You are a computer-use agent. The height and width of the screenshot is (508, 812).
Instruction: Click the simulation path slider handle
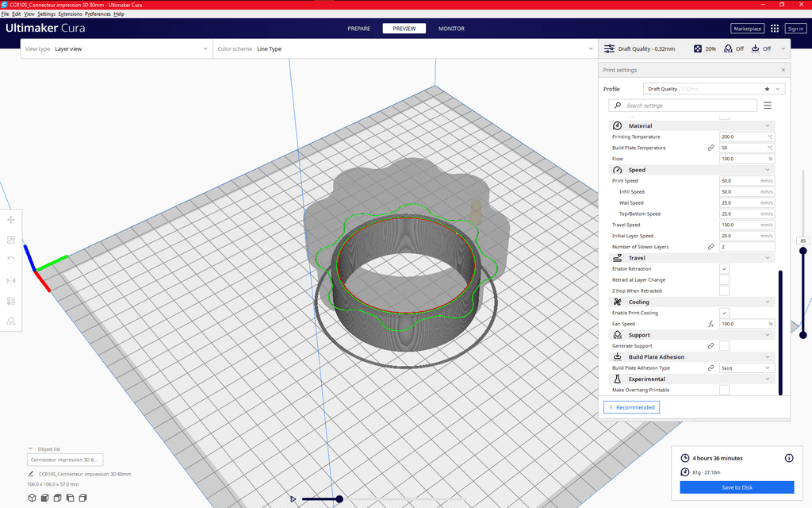(x=339, y=499)
